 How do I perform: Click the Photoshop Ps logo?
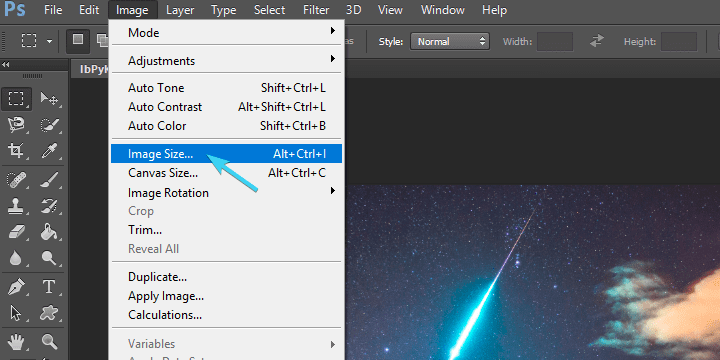tap(15, 9)
